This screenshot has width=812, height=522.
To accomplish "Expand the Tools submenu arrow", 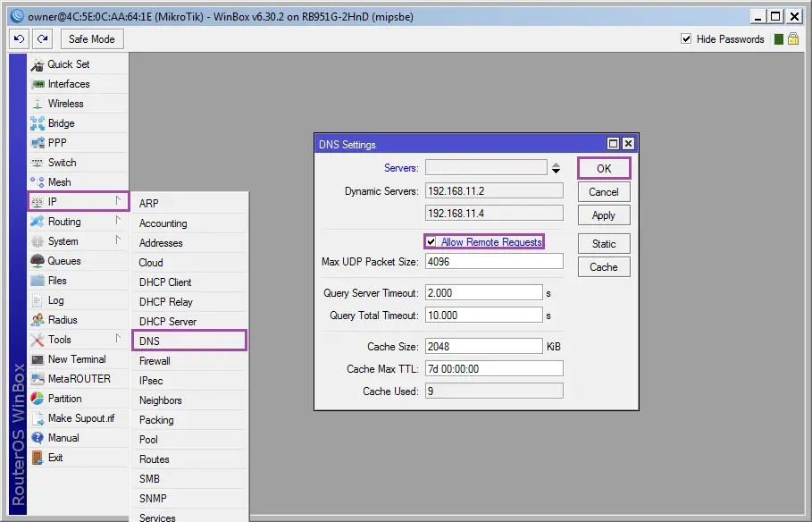I will pyautogui.click(x=118, y=339).
